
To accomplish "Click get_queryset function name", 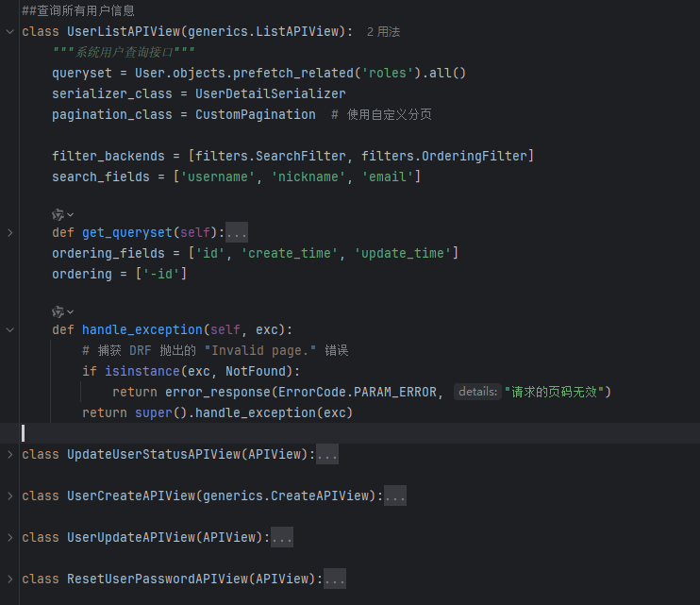I will (x=127, y=232).
